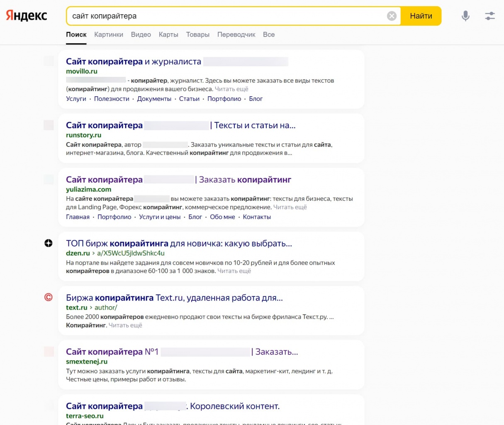Open yuliazima.com Обо мне sitelink
Viewport: 504px width, 425px height.
(x=222, y=217)
